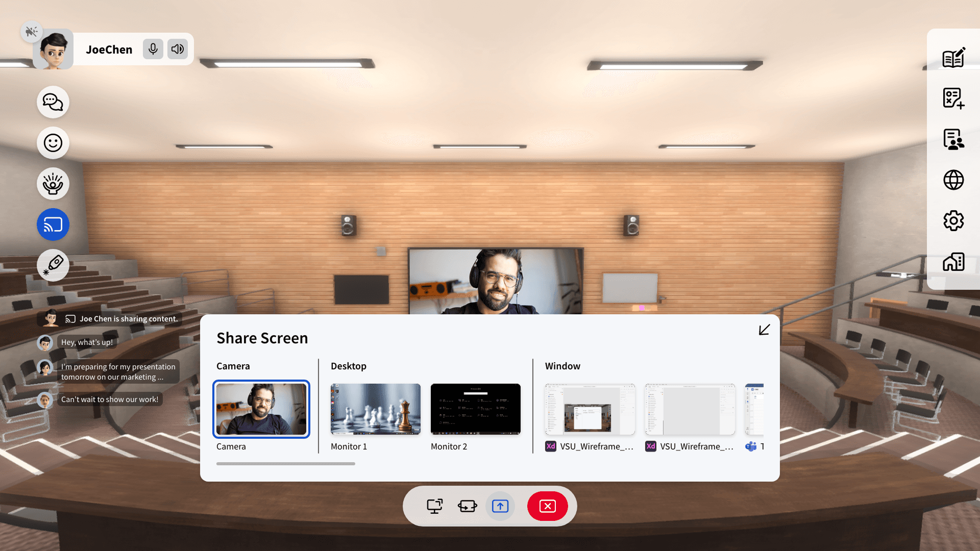Collapse the Share Screen panel
Screen dimensions: 980x551
pos(764,330)
